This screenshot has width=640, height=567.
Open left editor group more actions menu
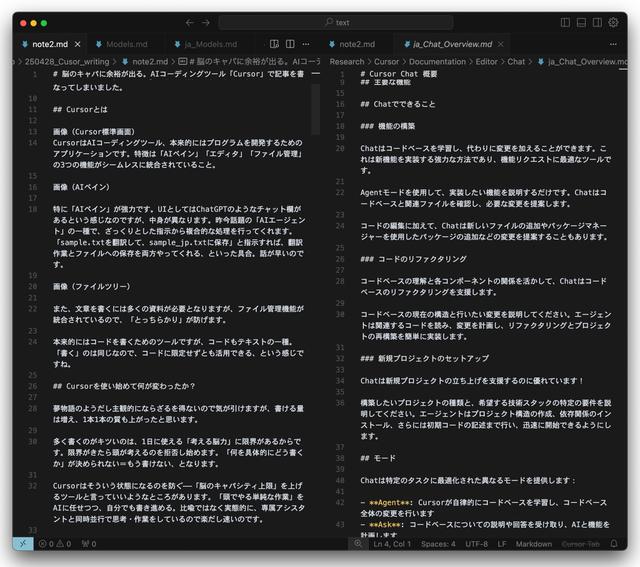click(306, 44)
